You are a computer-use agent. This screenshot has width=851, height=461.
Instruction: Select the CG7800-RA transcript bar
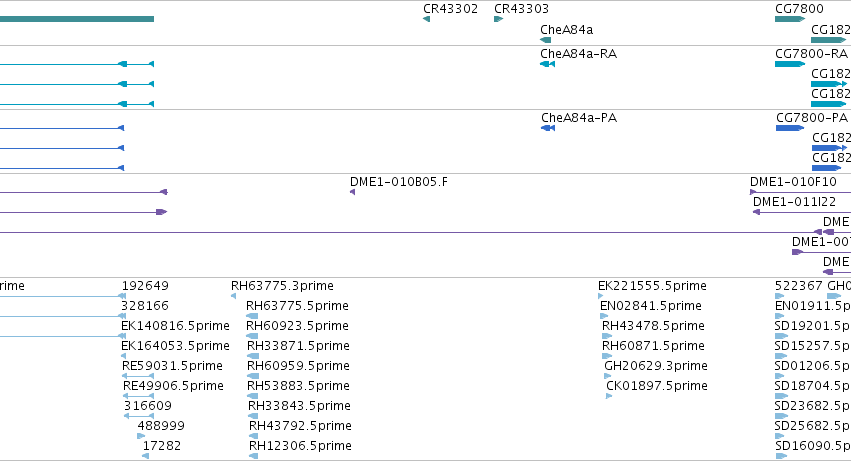[790, 64]
